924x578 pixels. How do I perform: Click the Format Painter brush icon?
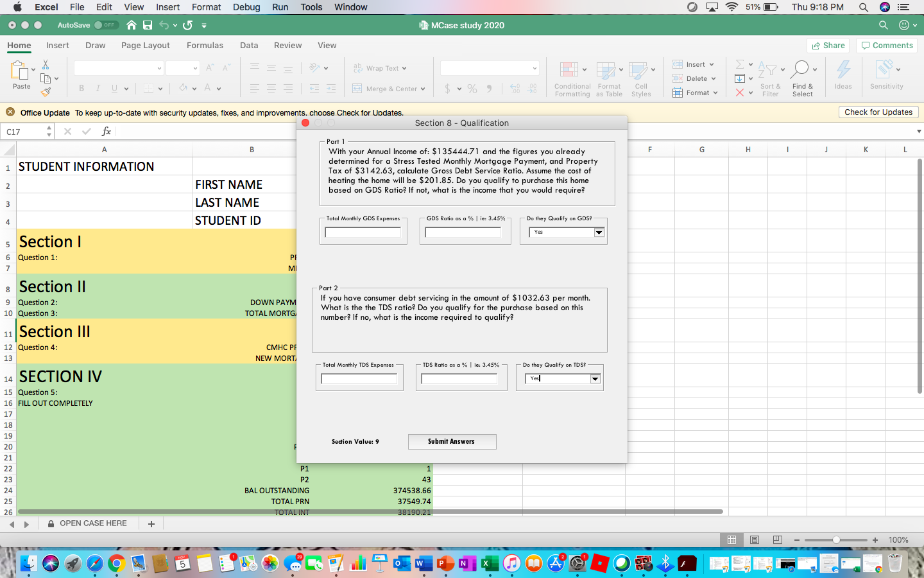click(x=46, y=92)
